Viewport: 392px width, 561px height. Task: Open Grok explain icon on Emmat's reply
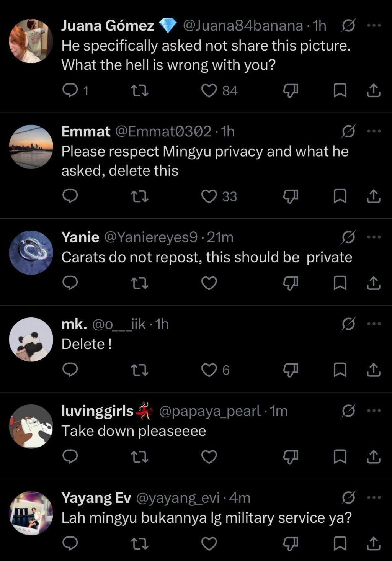click(348, 131)
